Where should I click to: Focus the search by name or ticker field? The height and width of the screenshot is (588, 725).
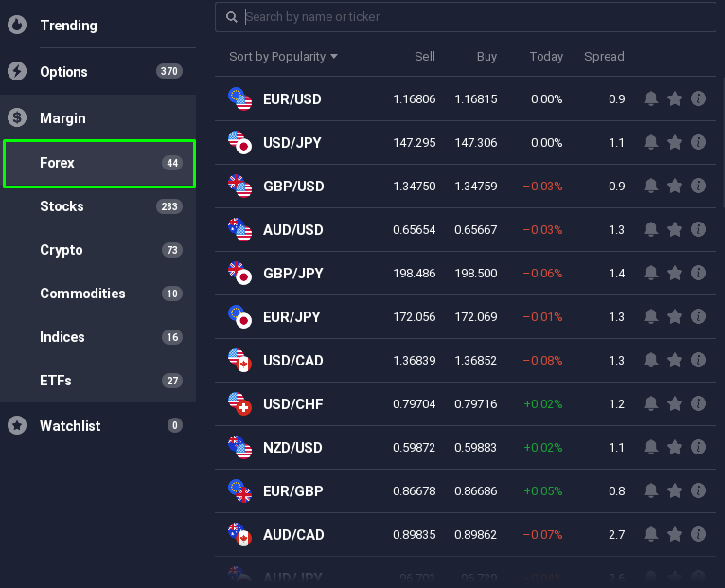pyautogui.click(x=473, y=16)
